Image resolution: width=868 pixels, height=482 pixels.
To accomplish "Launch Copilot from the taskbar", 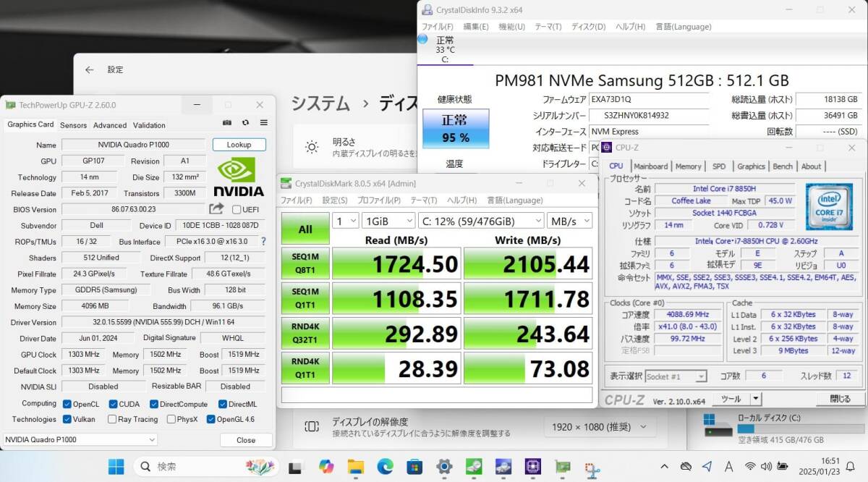I will (x=325, y=466).
